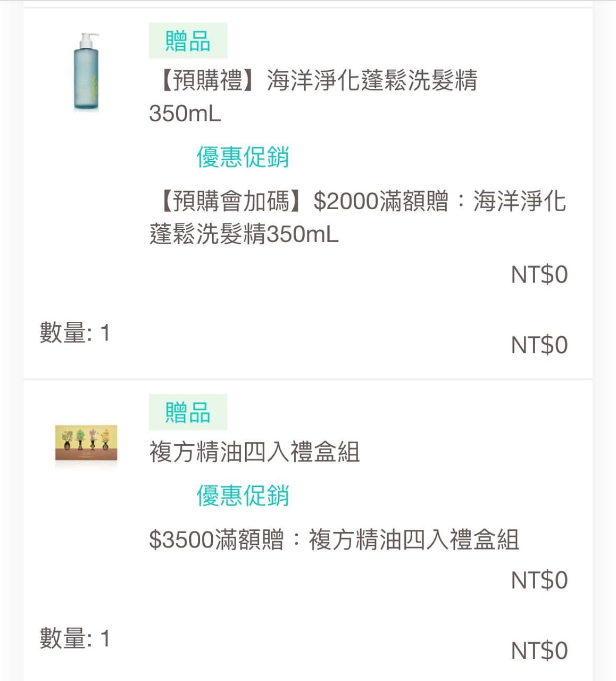Open 【預購禮】海洋淨化蓬鬆洗髮精 350mL product title
Image resolution: width=616 pixels, height=681 pixels.
pyautogui.click(x=313, y=97)
